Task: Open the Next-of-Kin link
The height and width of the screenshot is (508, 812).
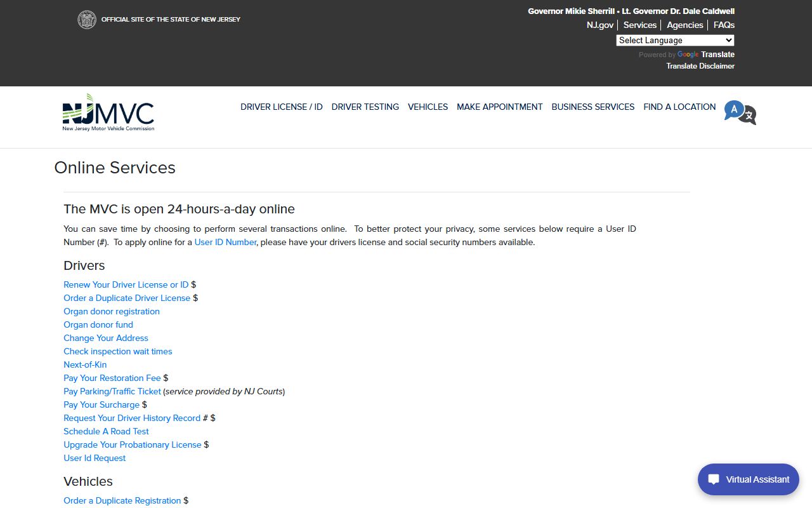Action: tap(85, 364)
